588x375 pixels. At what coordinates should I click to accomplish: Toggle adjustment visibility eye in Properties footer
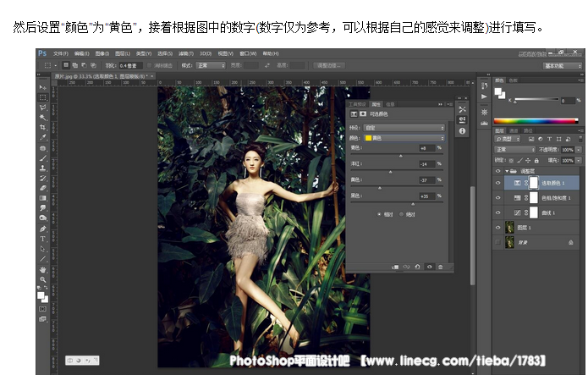(430, 267)
